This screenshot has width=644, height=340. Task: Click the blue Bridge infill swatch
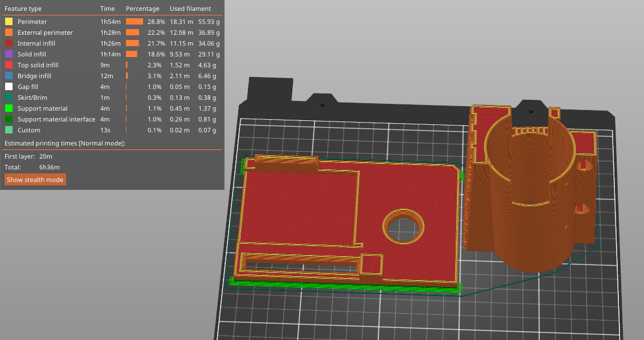[x=9, y=76]
